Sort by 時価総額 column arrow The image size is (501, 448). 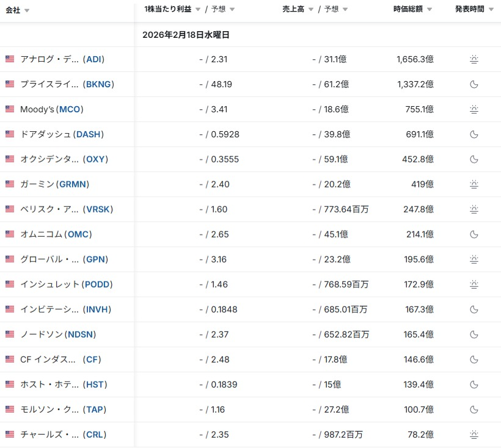click(429, 10)
